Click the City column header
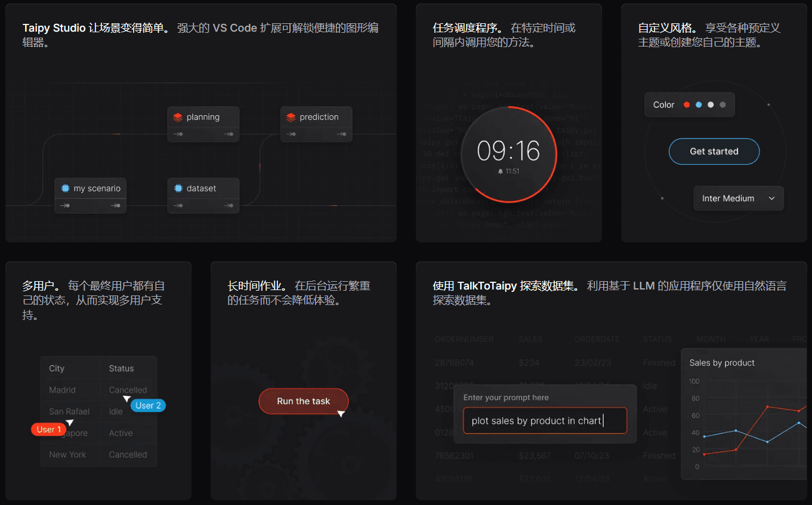Image resolution: width=812 pixels, height=505 pixels. tap(57, 368)
